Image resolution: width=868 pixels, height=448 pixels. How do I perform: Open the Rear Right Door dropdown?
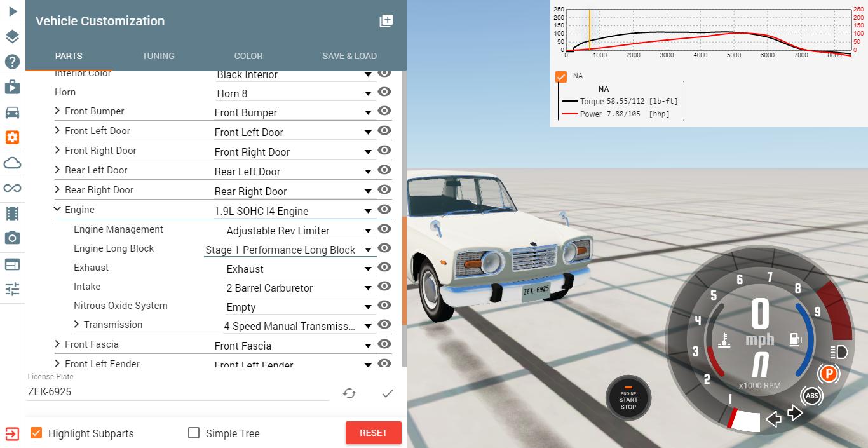click(x=294, y=191)
